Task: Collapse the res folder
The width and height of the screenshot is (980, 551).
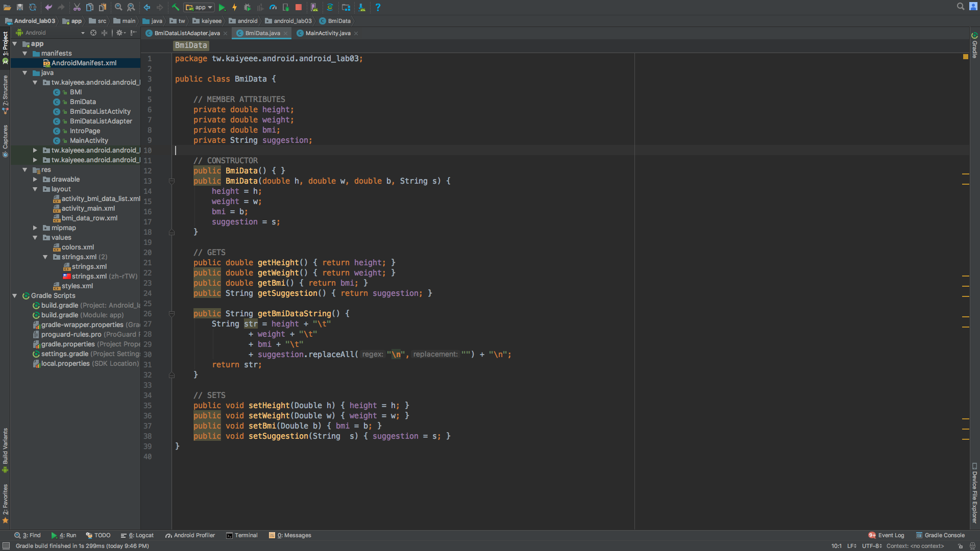Action: pyautogui.click(x=24, y=169)
